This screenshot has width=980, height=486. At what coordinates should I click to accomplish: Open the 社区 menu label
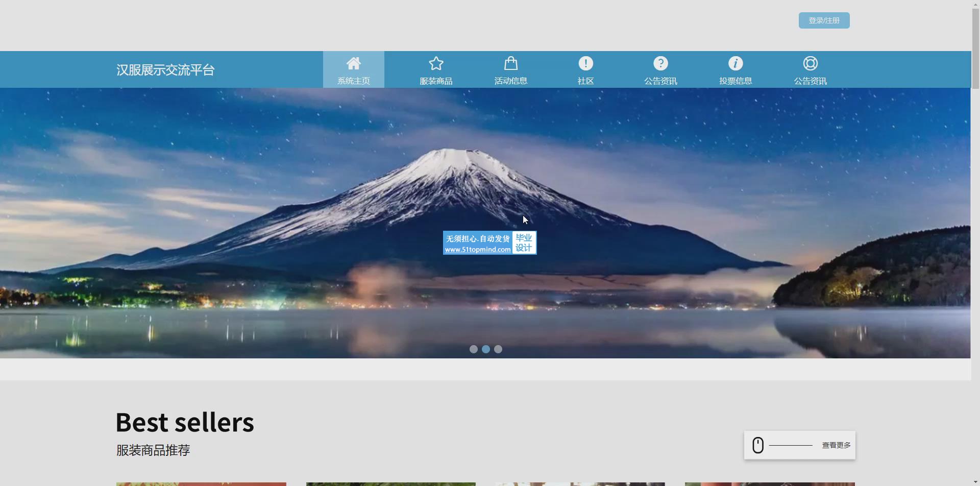[x=585, y=81]
